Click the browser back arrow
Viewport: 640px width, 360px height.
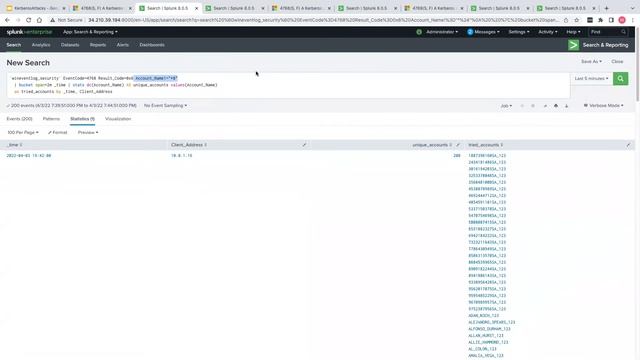pos(7,20)
